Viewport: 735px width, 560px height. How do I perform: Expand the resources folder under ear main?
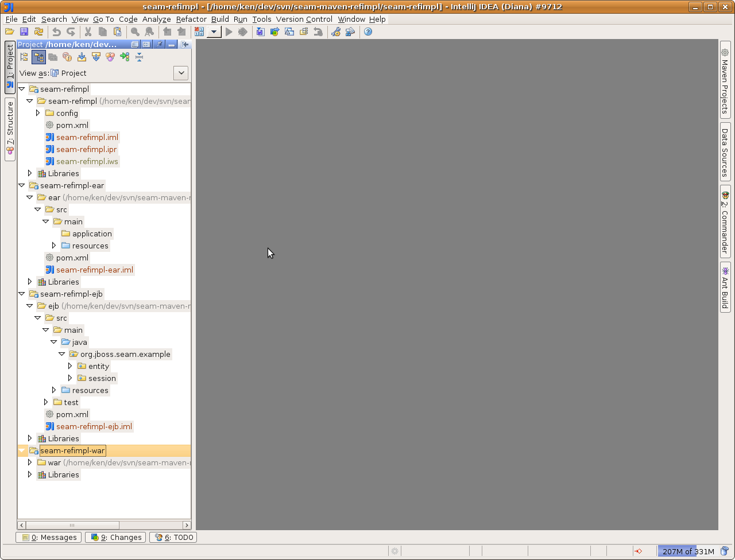[54, 246]
